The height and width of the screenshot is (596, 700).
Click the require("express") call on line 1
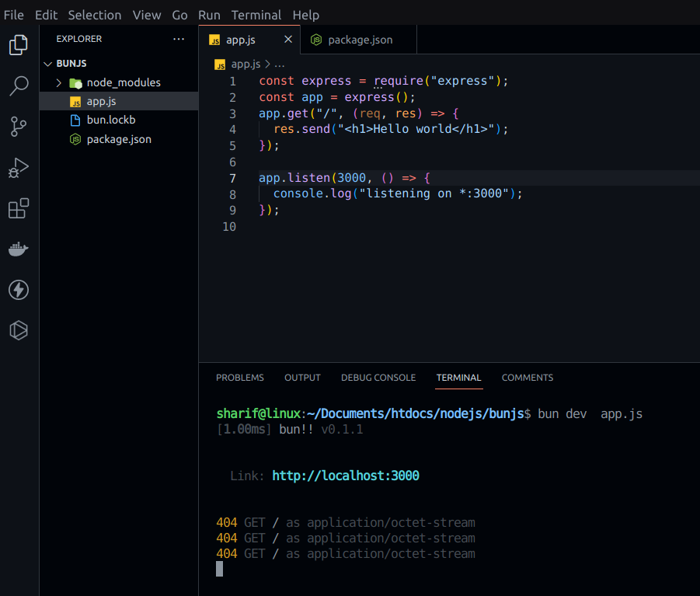tap(437, 81)
